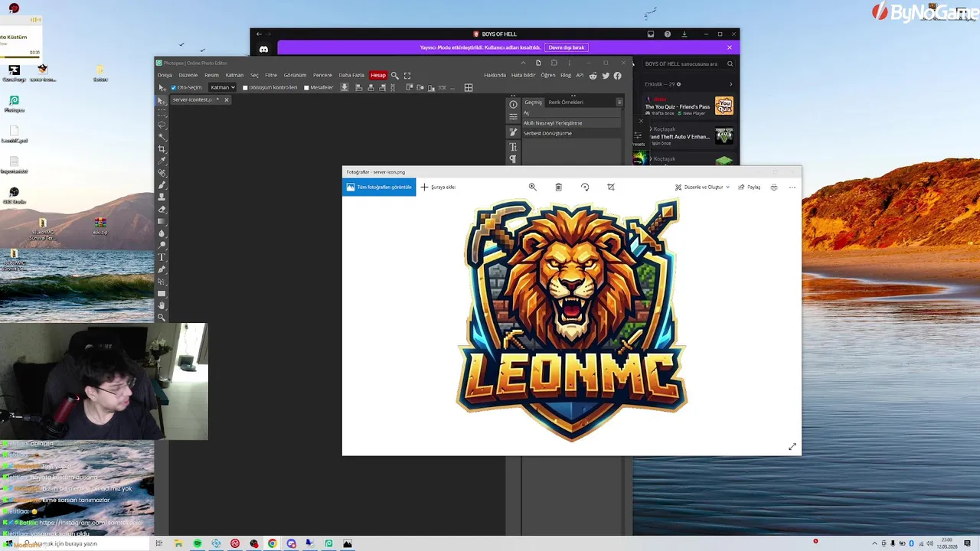Select the Path Select tool in Photopea
The width and height of the screenshot is (980, 551).
162,282
